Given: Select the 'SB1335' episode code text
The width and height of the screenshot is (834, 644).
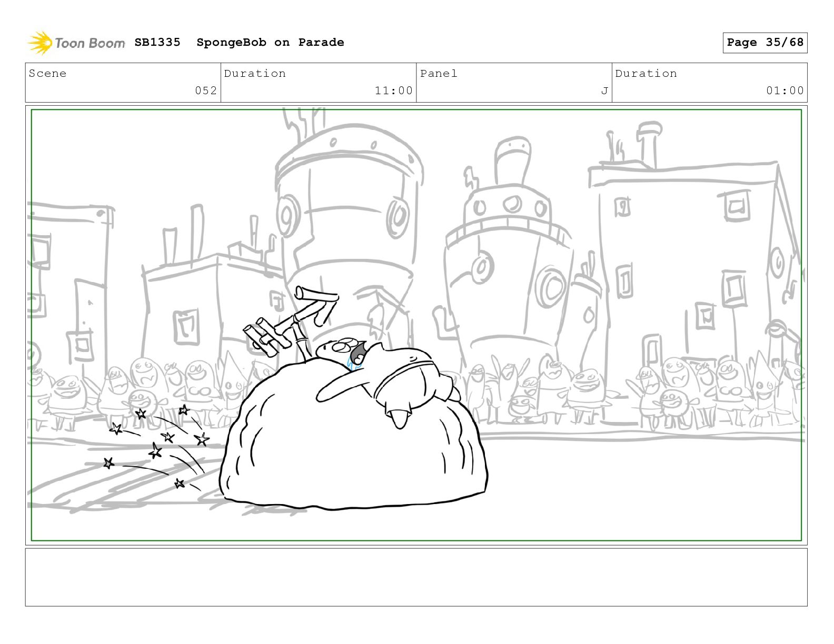Looking at the screenshot, I should click(157, 42).
